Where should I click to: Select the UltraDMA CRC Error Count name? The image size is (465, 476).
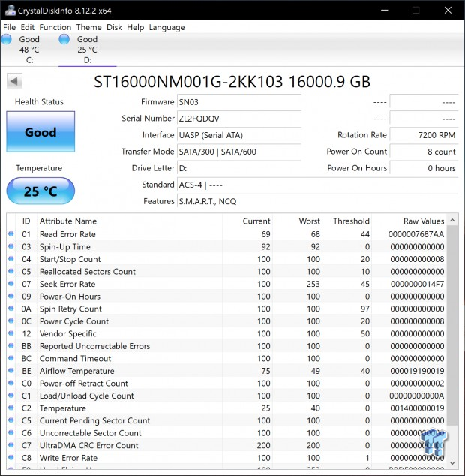coord(88,445)
